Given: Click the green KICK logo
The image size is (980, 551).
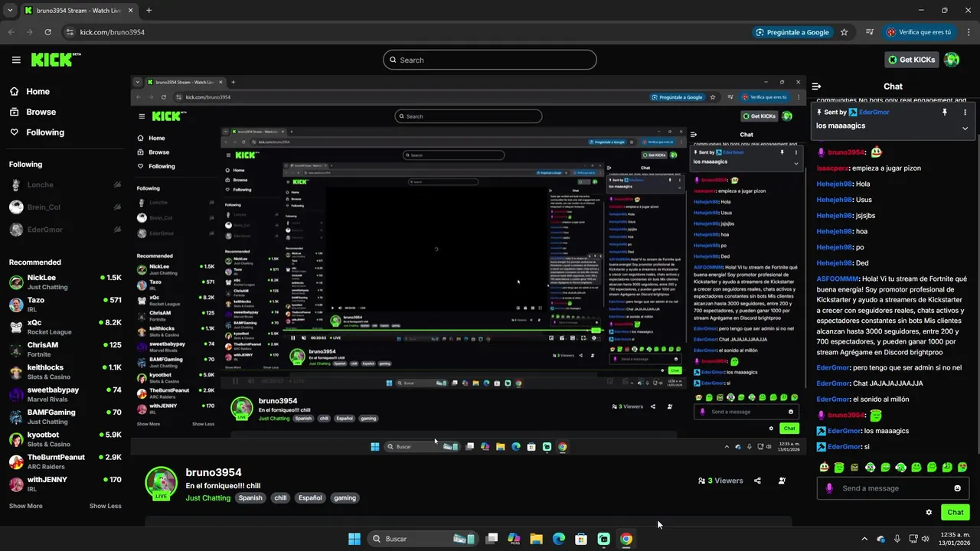Looking at the screenshot, I should click(x=56, y=60).
